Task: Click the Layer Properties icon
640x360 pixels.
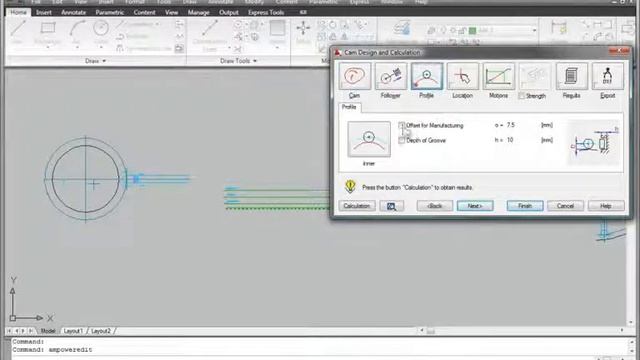Action: point(402,28)
